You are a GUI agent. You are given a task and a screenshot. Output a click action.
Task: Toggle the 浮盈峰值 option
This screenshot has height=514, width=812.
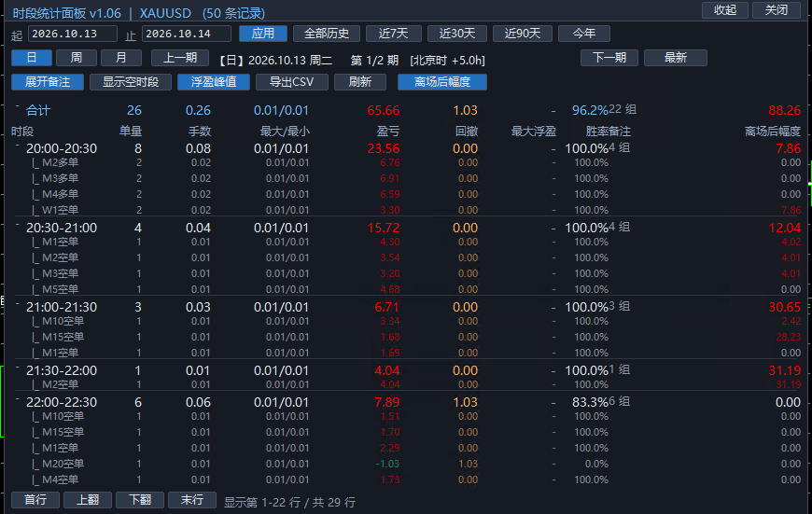(214, 82)
